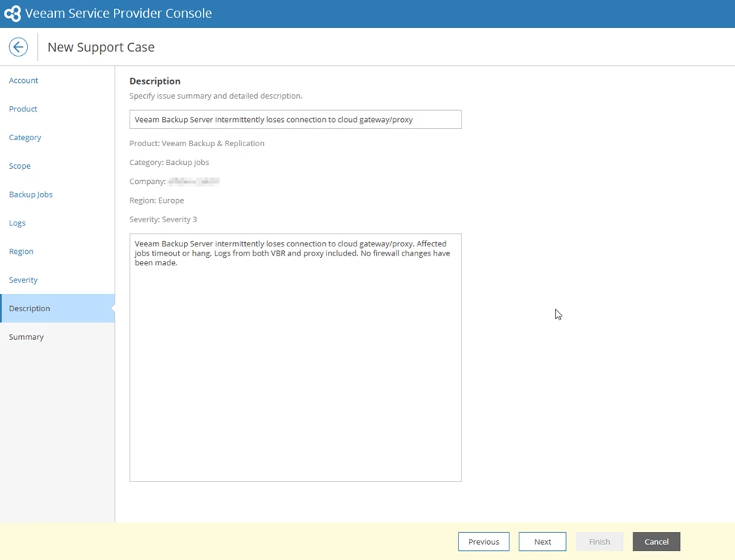
Task: Click "Region: Europe" text
Action: (157, 200)
